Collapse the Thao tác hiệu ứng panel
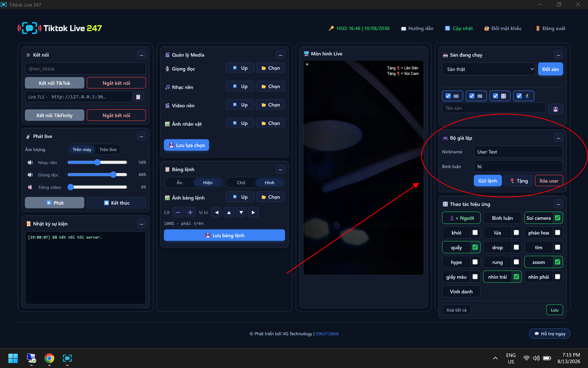Image resolution: width=588 pixels, height=368 pixels. [x=558, y=204]
